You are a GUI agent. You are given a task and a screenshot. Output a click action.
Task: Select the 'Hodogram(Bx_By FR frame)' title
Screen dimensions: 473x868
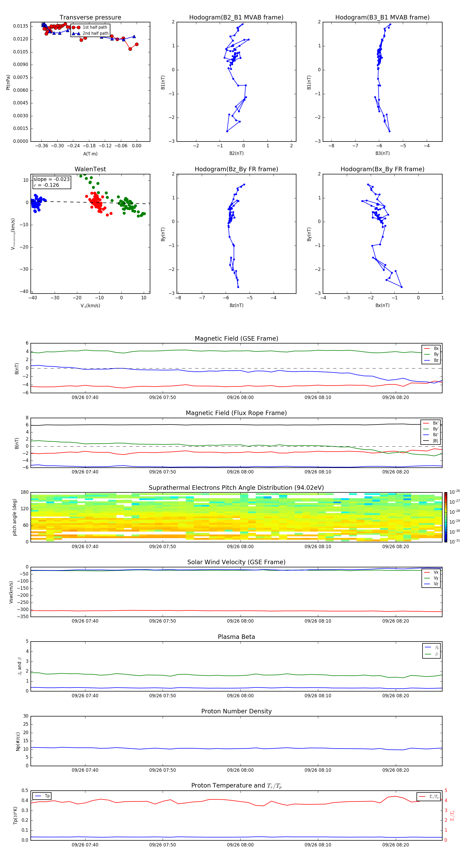382,169
